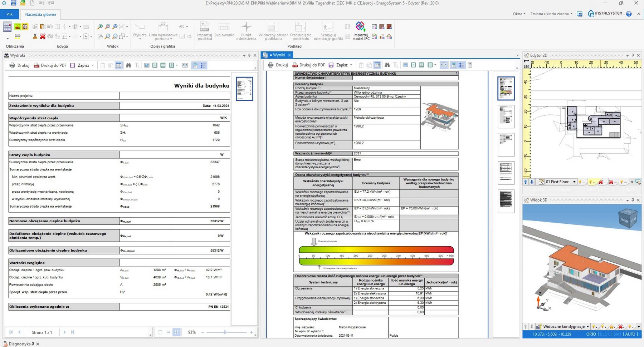644x347 pixels.
Task: Click the PRZÓD view cube in Widok 3D
Action: (628, 218)
